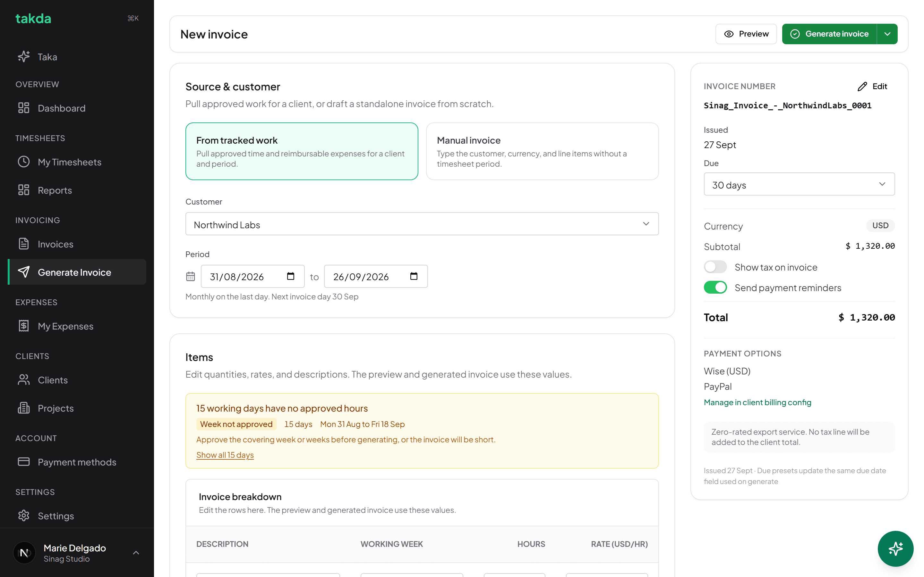Image resolution: width=924 pixels, height=577 pixels.
Task: Open the Taka sparkle assistant in sidebar
Action: click(x=24, y=57)
